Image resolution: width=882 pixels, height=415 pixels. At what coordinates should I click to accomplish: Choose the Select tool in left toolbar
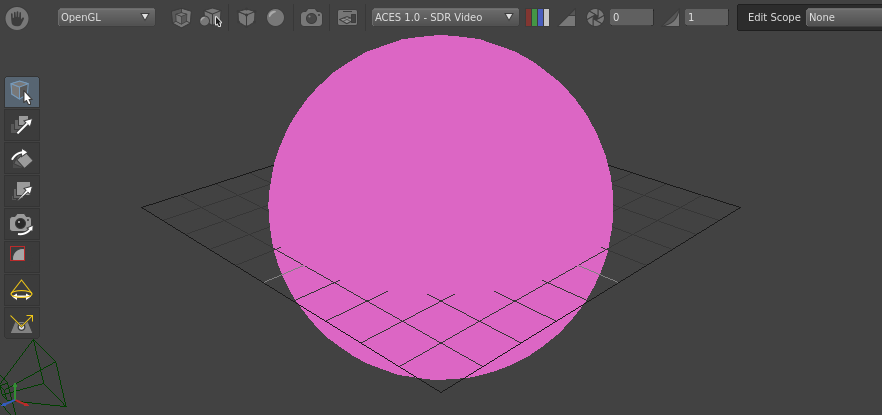click(x=21, y=92)
